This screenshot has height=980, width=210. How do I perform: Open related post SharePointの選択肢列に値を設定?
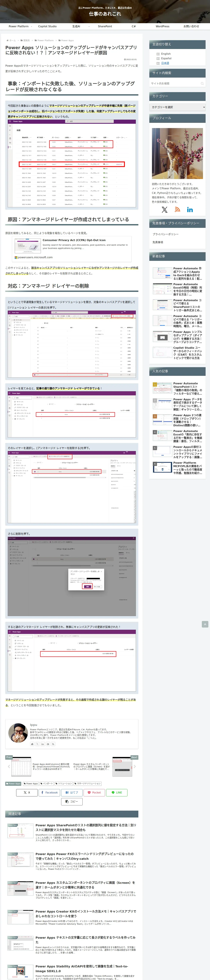click(72, 832)
